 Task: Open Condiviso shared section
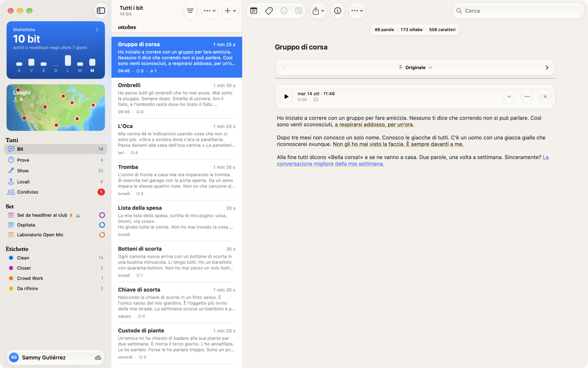pyautogui.click(x=56, y=192)
